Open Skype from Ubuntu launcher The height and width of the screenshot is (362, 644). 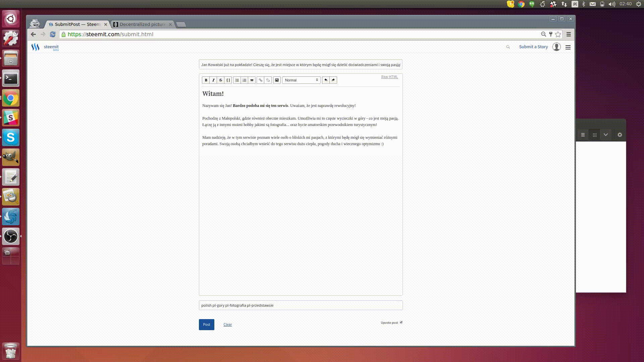(x=11, y=138)
